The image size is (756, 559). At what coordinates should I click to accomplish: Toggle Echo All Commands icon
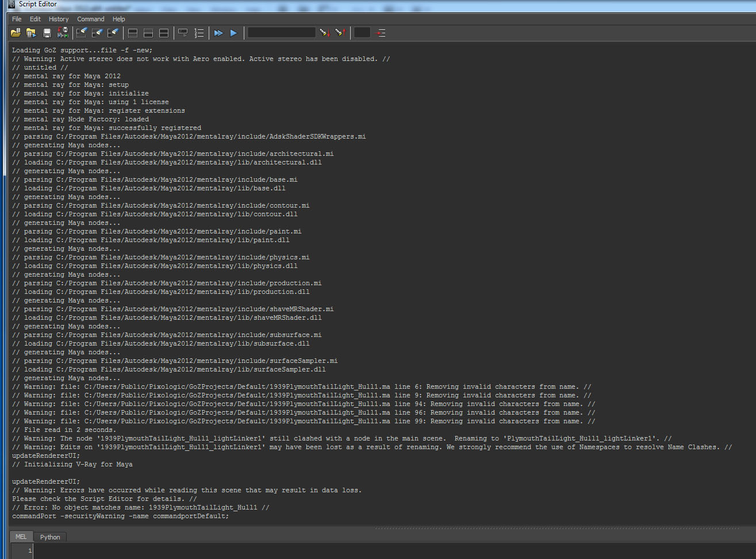pyautogui.click(x=183, y=33)
